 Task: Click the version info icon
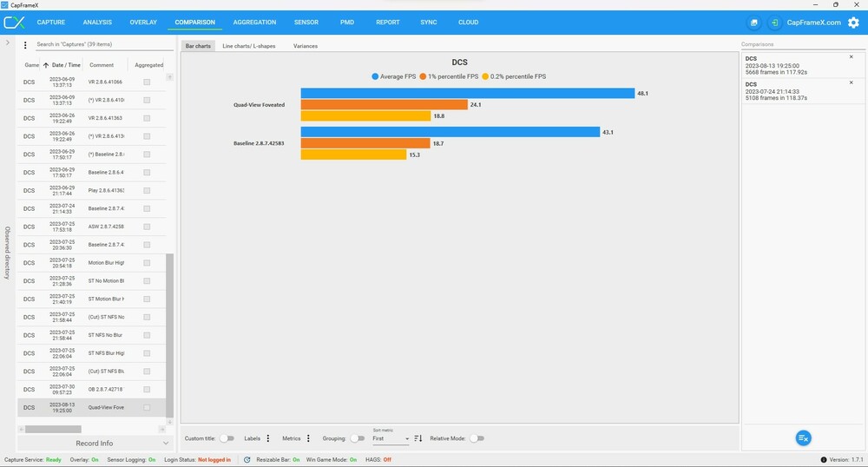[823, 460]
